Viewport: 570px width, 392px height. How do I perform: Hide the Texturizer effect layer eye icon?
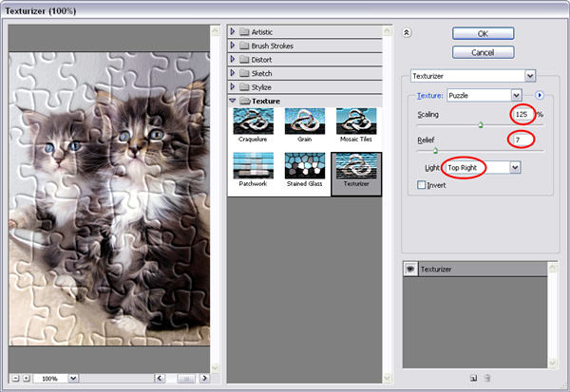(409, 269)
